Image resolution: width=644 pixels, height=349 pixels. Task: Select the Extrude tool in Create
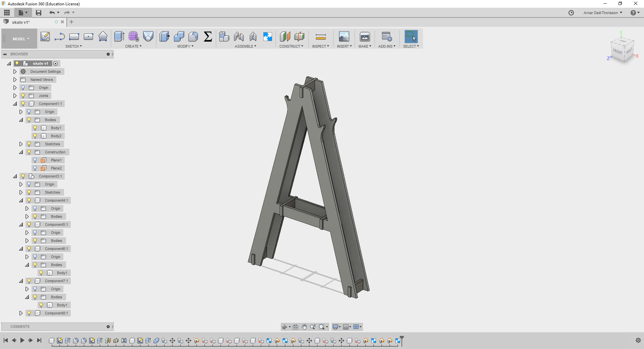[x=119, y=37]
